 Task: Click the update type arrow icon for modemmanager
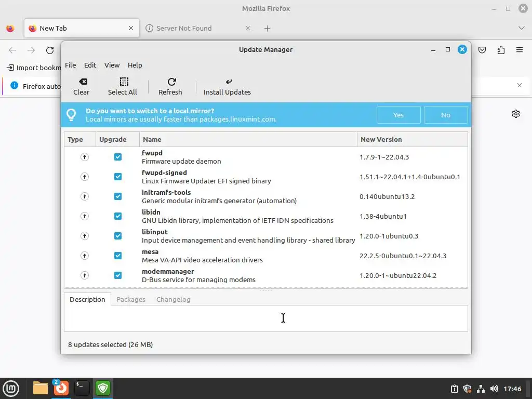coord(85,275)
